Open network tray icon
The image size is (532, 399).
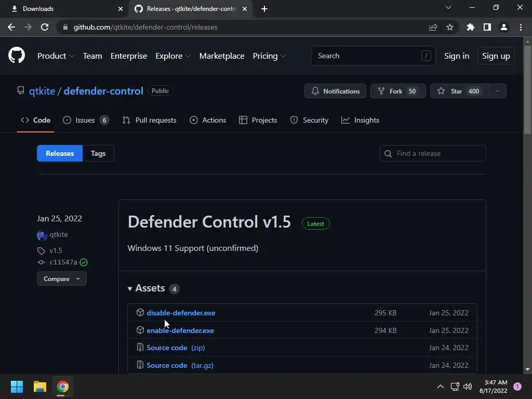[455, 387]
